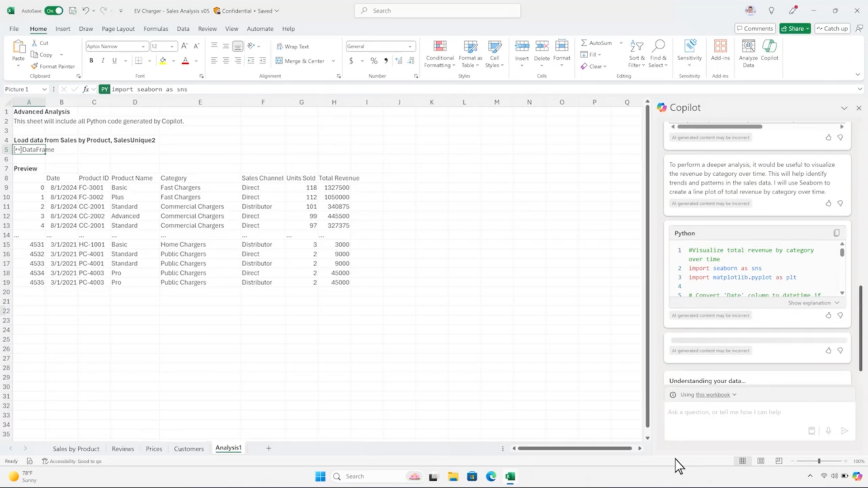
Task: Toggle Wrap Text for the selection
Action: point(292,46)
